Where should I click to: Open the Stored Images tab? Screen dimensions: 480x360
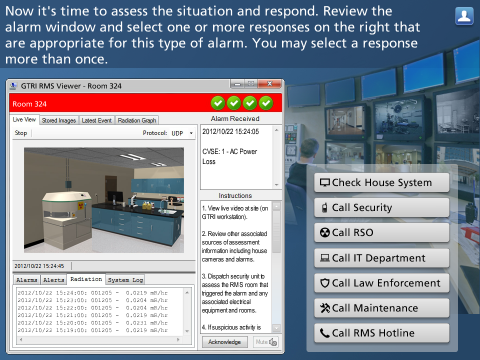tap(59, 120)
